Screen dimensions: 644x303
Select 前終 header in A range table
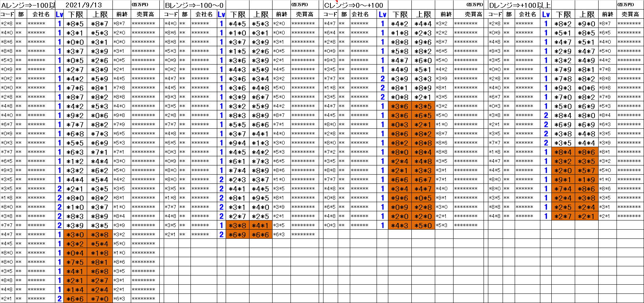[122, 14]
